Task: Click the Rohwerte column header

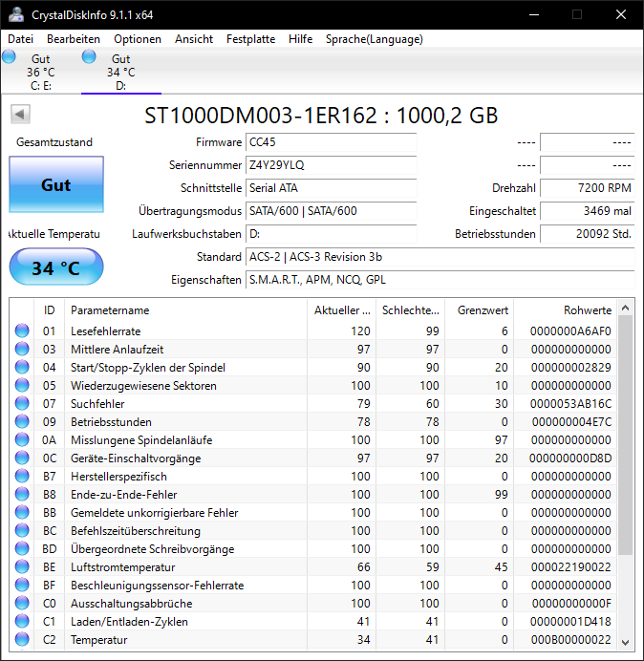Action: point(565,310)
